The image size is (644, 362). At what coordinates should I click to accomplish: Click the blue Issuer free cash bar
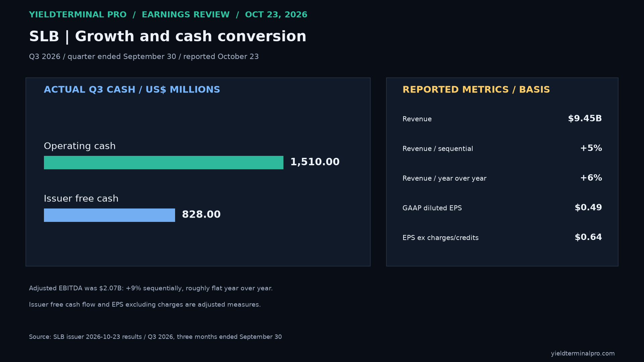click(x=109, y=215)
